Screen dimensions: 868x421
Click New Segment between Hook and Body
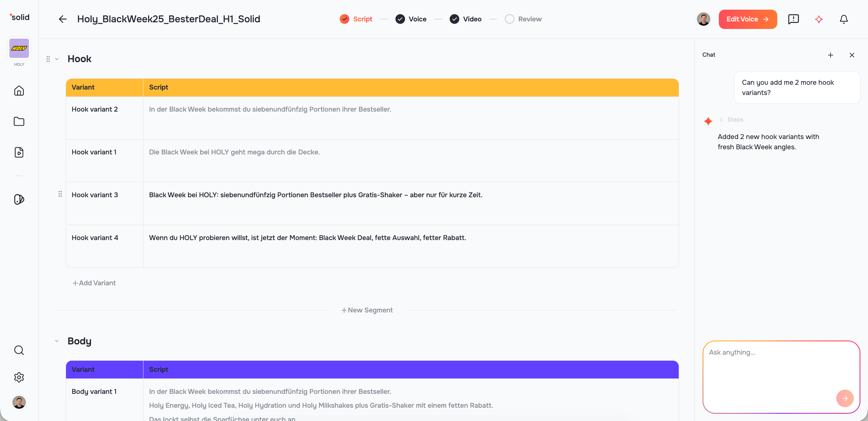click(367, 310)
